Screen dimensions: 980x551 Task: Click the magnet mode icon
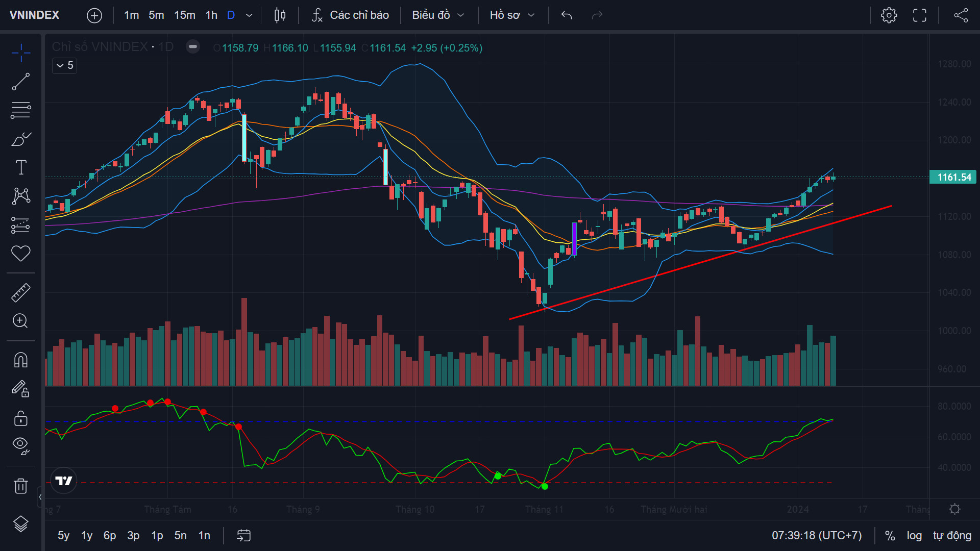21,360
